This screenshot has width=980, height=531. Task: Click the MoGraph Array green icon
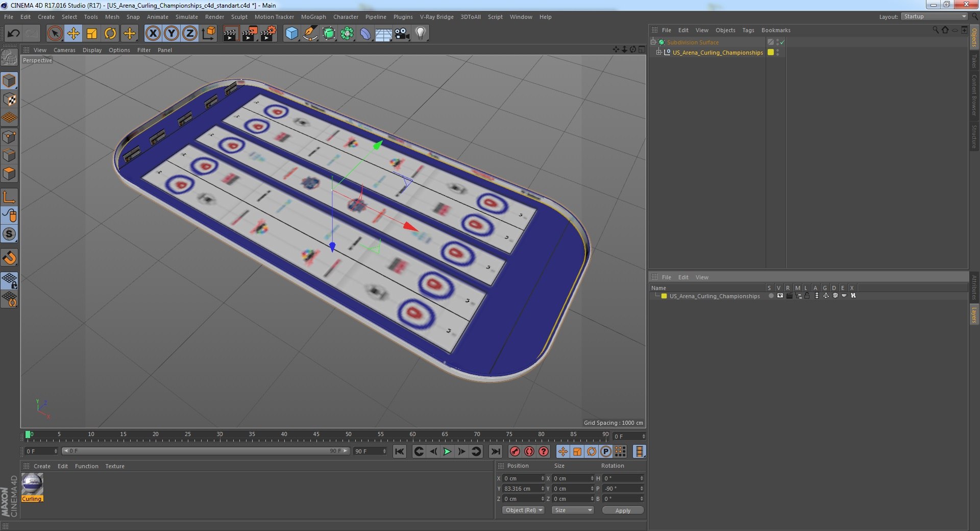(347, 34)
